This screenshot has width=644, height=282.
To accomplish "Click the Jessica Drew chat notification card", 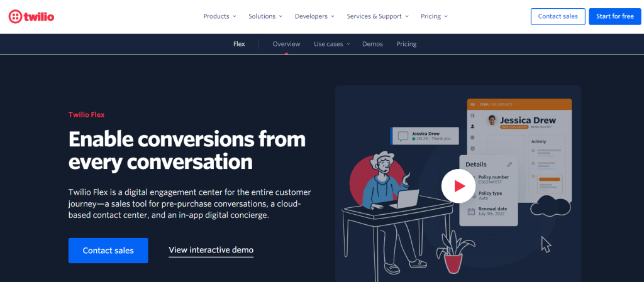I will (425, 136).
